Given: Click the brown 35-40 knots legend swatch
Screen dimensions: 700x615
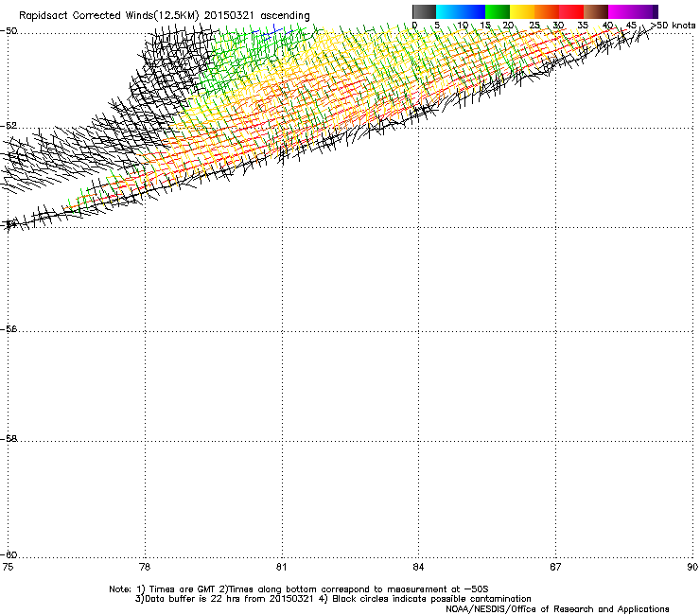Looking at the screenshot, I should pyautogui.click(x=596, y=11).
